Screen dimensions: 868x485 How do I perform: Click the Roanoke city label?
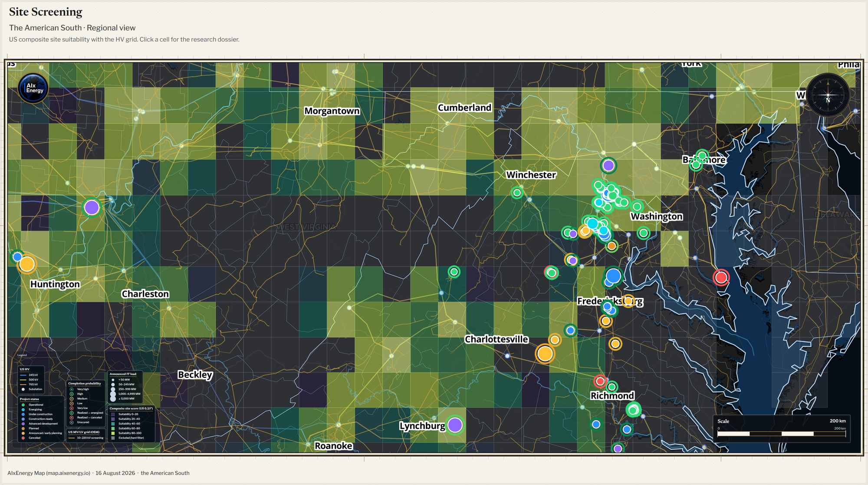(333, 446)
